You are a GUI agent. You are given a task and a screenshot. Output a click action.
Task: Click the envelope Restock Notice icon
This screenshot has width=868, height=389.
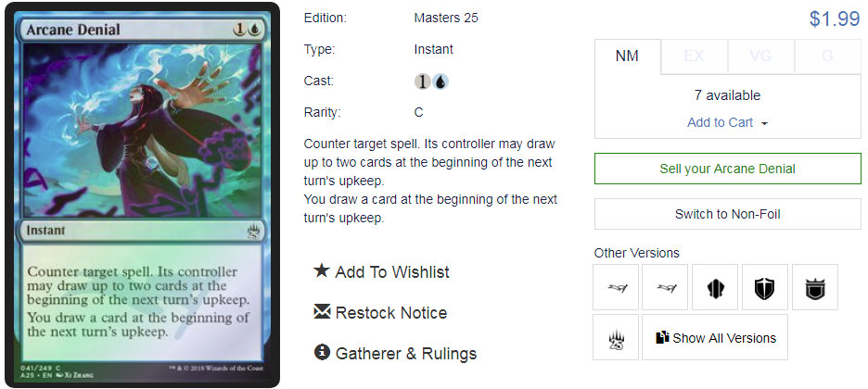point(322,311)
